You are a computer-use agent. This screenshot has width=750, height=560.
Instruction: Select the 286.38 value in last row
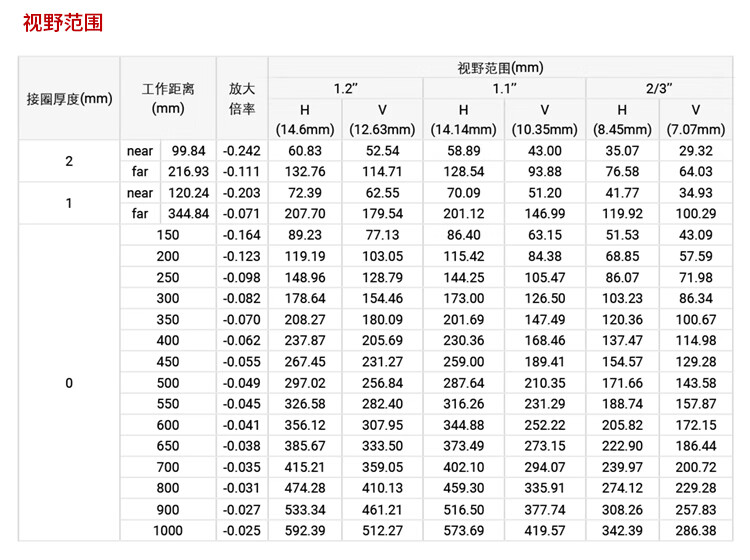697,530
